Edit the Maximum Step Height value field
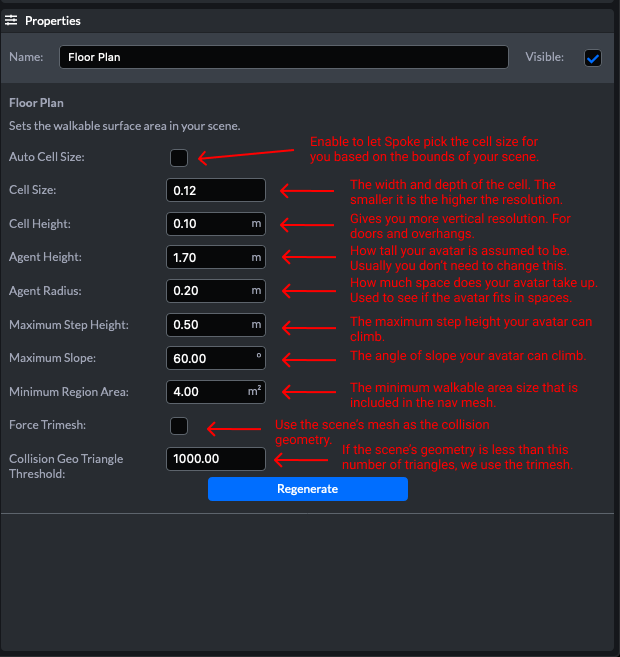The height and width of the screenshot is (657, 620). point(208,325)
